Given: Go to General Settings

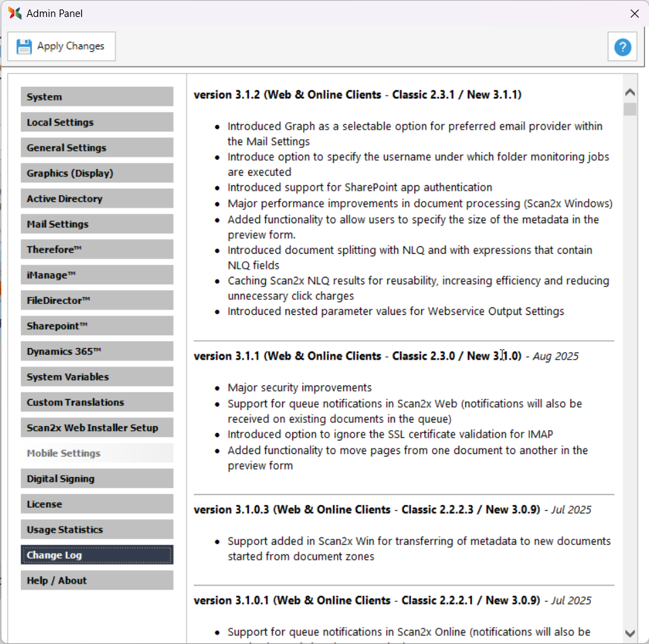Looking at the screenshot, I should (x=97, y=148).
